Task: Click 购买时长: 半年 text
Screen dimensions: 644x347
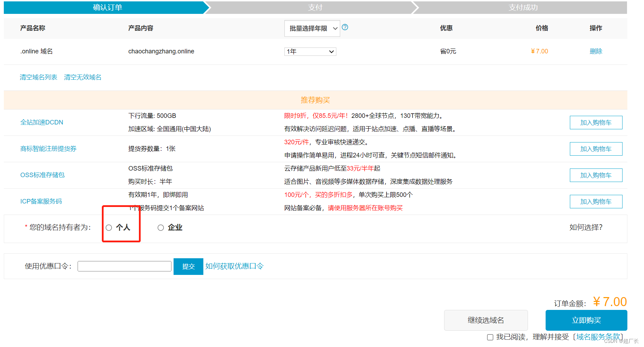Action: tap(150, 182)
